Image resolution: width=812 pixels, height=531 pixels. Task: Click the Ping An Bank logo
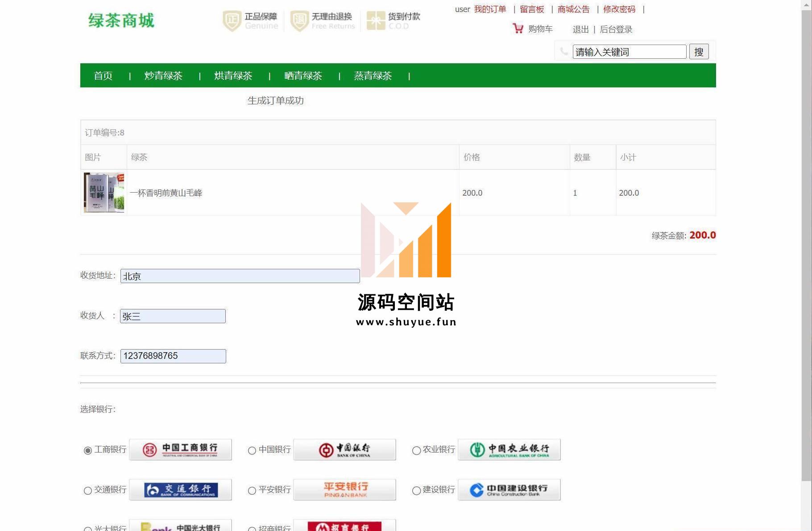(344, 490)
